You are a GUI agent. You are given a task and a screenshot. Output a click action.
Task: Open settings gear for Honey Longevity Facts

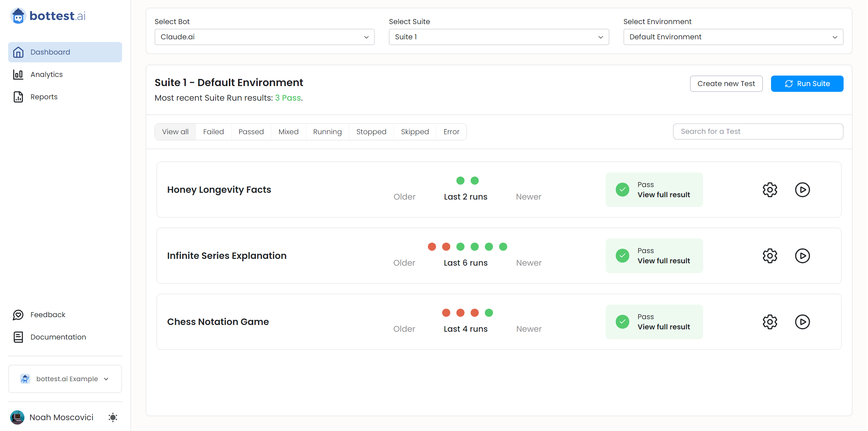(x=770, y=190)
